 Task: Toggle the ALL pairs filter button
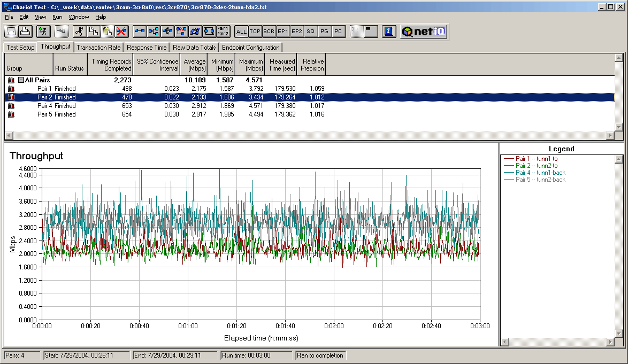click(241, 32)
